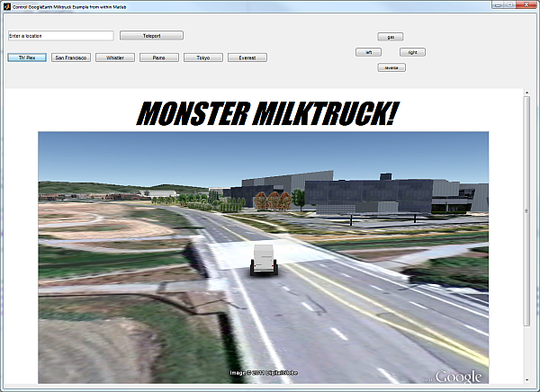The width and height of the screenshot is (540, 392).
Task: Select the Everest location button
Action: (x=247, y=58)
